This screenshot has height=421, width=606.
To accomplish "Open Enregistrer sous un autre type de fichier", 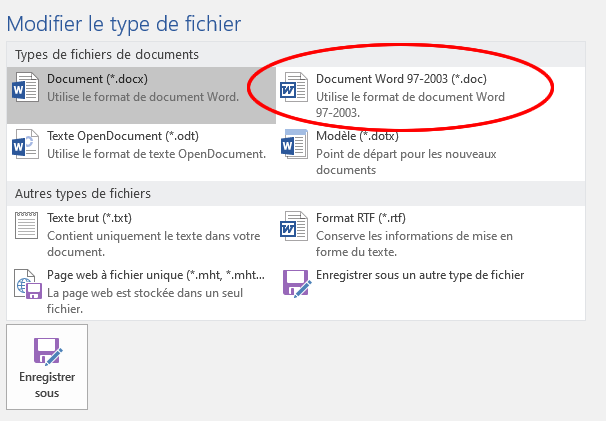I will (x=420, y=275).
